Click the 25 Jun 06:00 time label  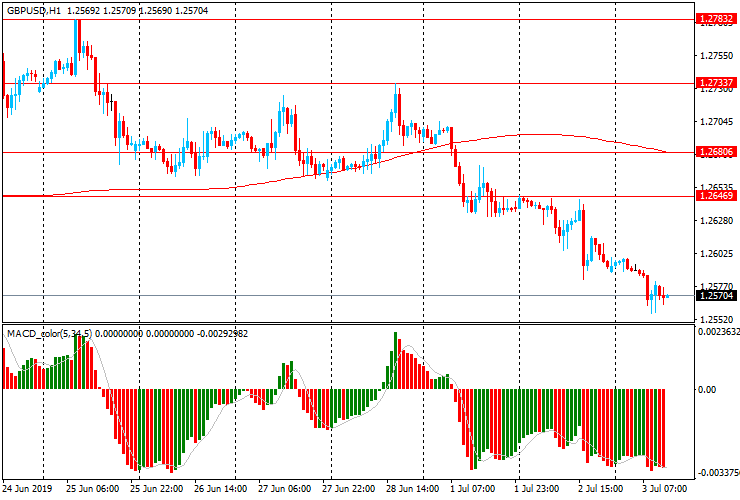coord(92,488)
